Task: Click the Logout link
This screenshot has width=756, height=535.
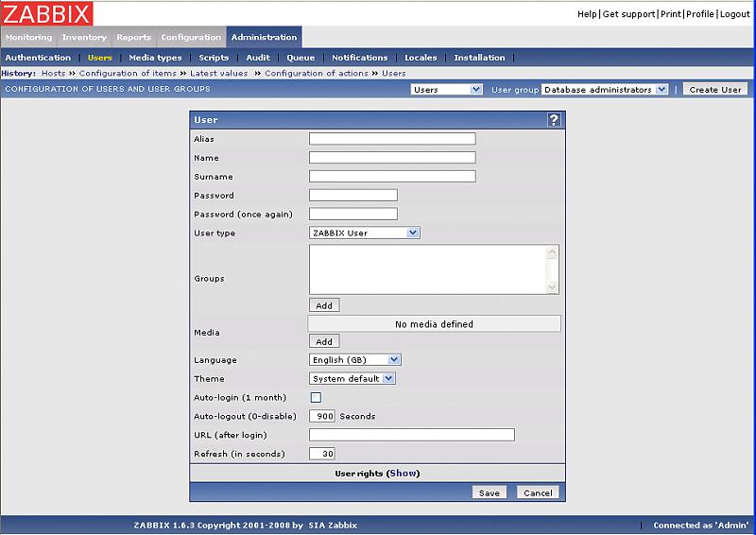Action: [734, 14]
